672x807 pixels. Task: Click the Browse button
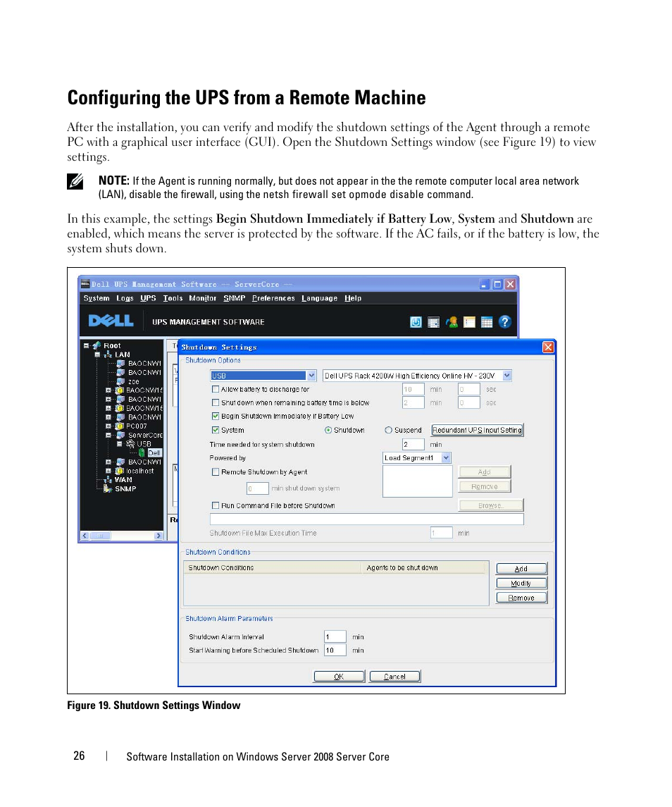490,505
